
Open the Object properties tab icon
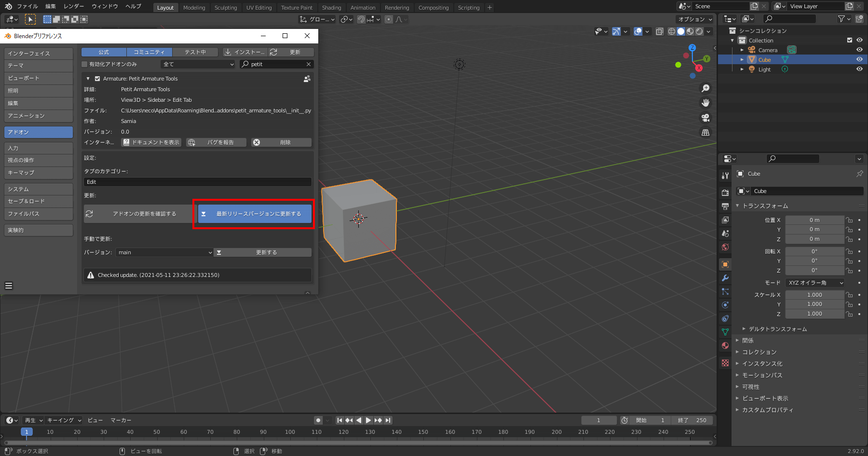point(725,264)
